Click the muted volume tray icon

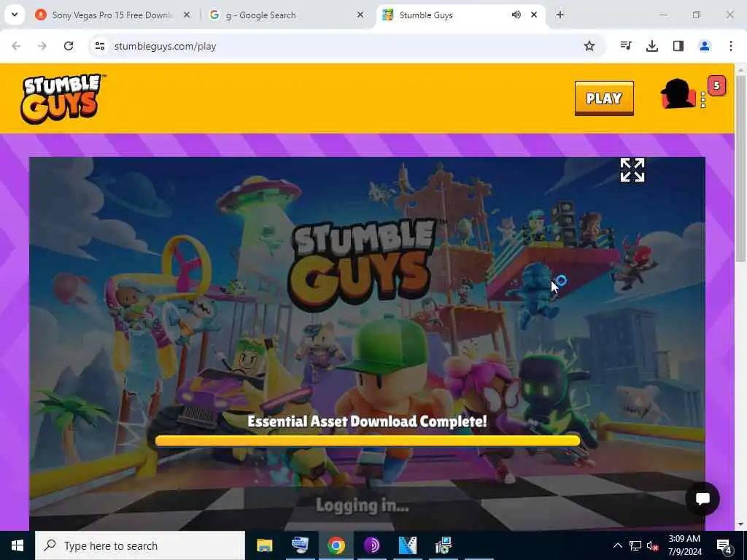(652, 545)
